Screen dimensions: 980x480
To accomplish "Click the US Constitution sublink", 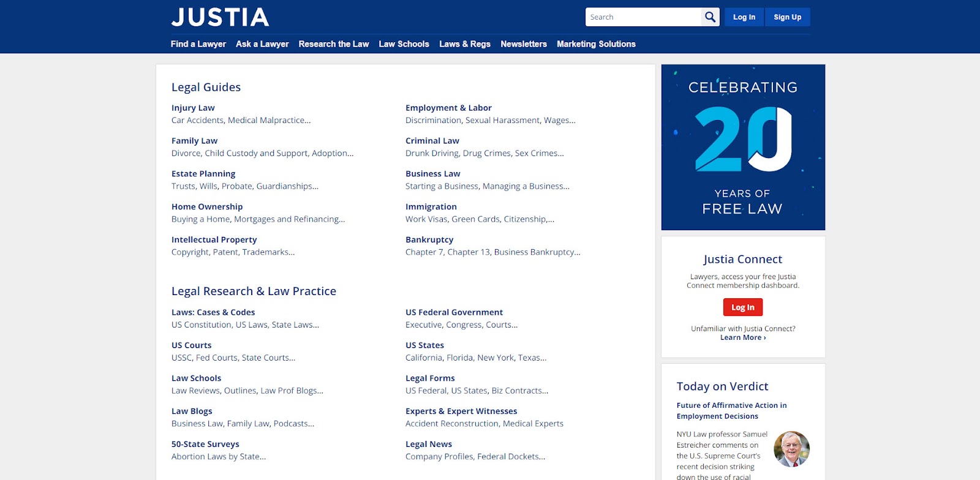I will click(202, 325).
